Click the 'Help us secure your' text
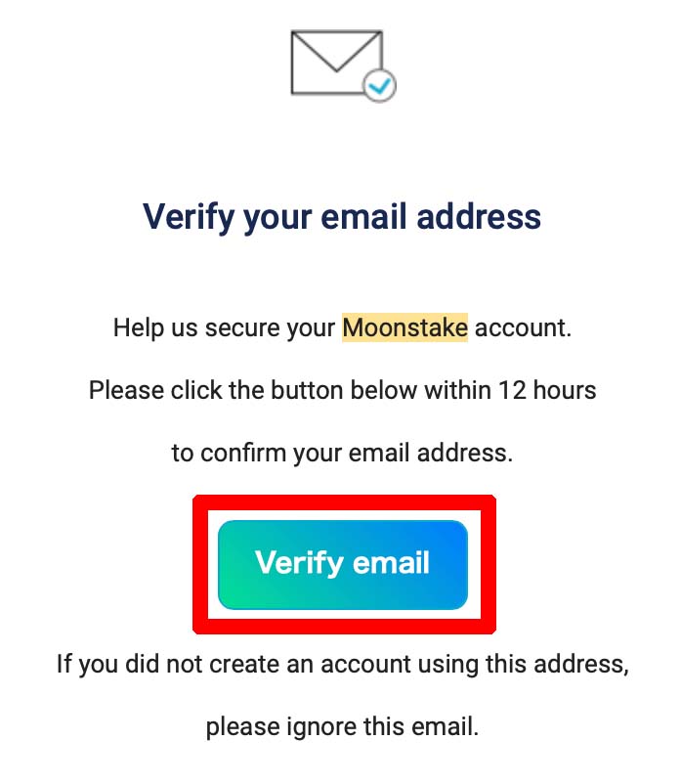 pos(224,328)
